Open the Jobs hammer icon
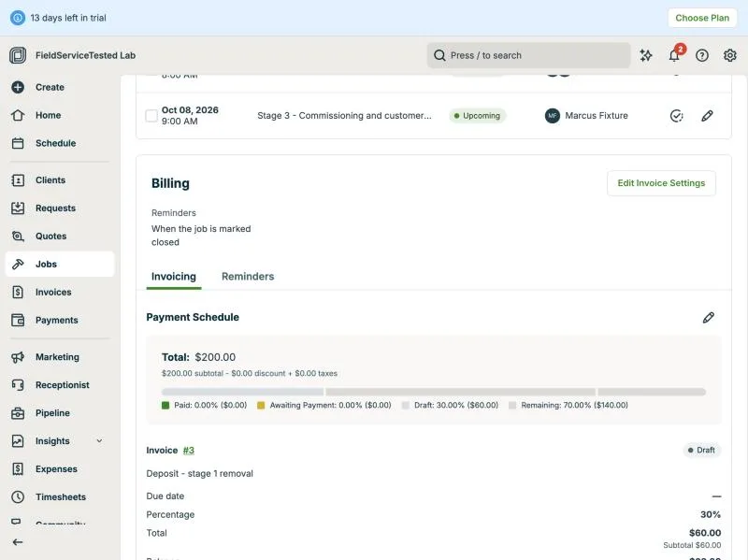This screenshot has width=748, height=560. tap(18, 265)
